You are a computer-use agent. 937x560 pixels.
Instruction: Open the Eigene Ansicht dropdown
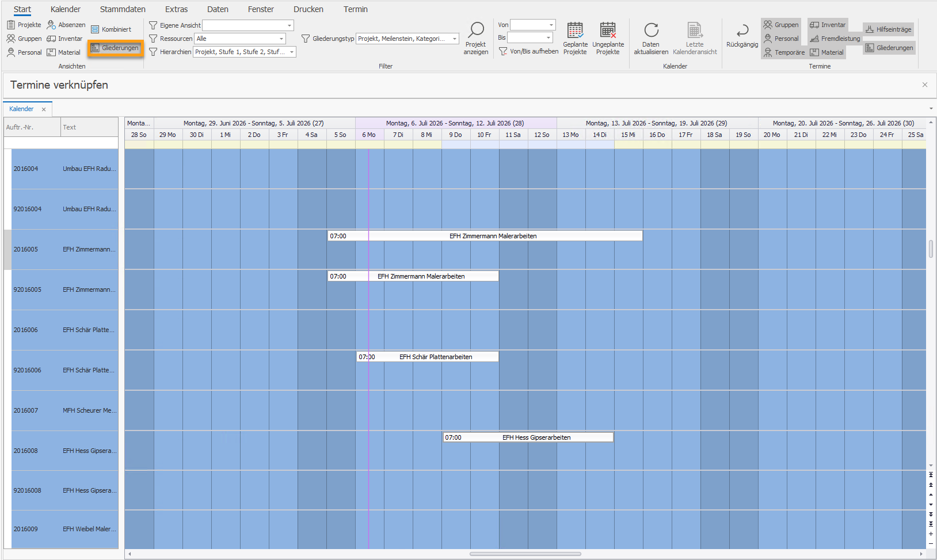click(x=289, y=25)
